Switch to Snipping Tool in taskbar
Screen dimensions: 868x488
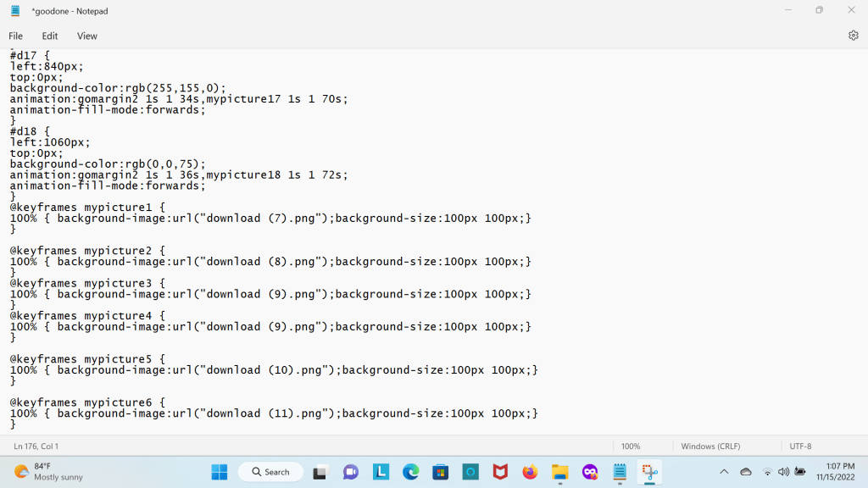click(649, 472)
